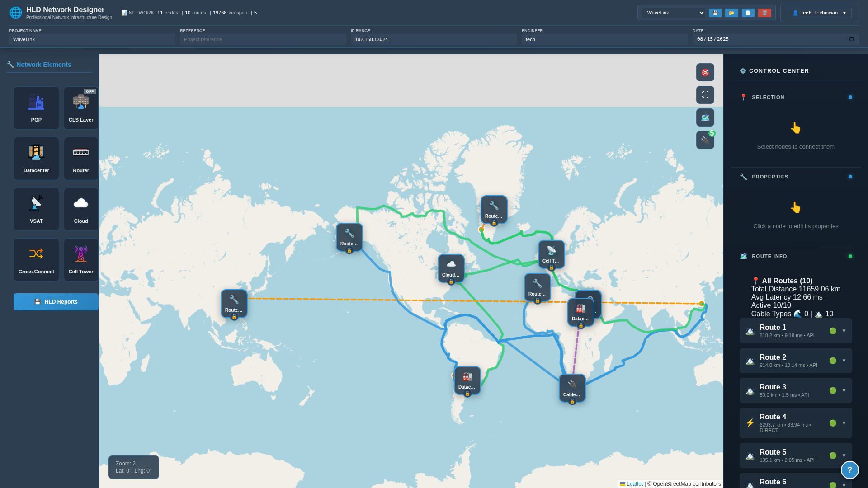
Task: Expand Route 3 details arrow
Action: [x=844, y=390]
